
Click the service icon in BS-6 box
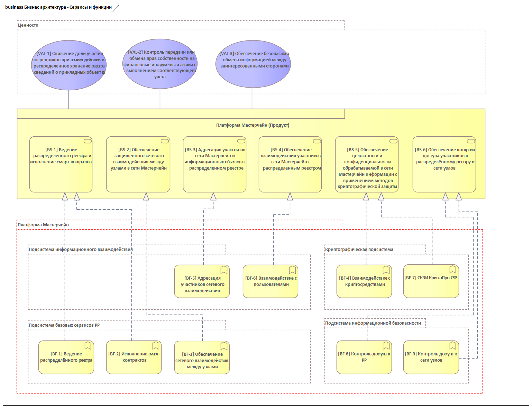coord(471,141)
